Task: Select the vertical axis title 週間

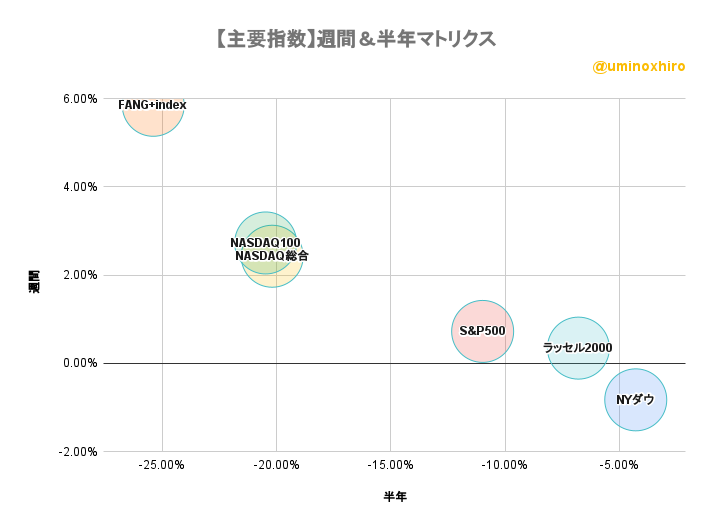Action: tap(34, 281)
